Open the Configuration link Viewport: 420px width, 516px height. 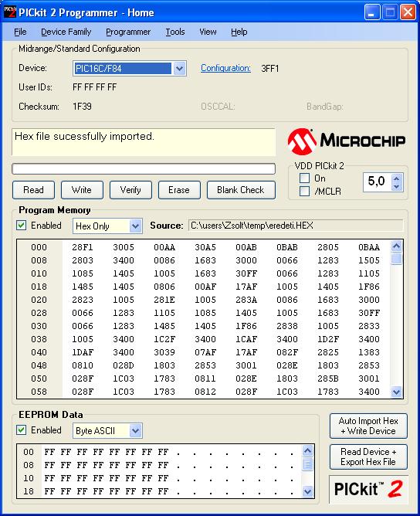pos(225,68)
